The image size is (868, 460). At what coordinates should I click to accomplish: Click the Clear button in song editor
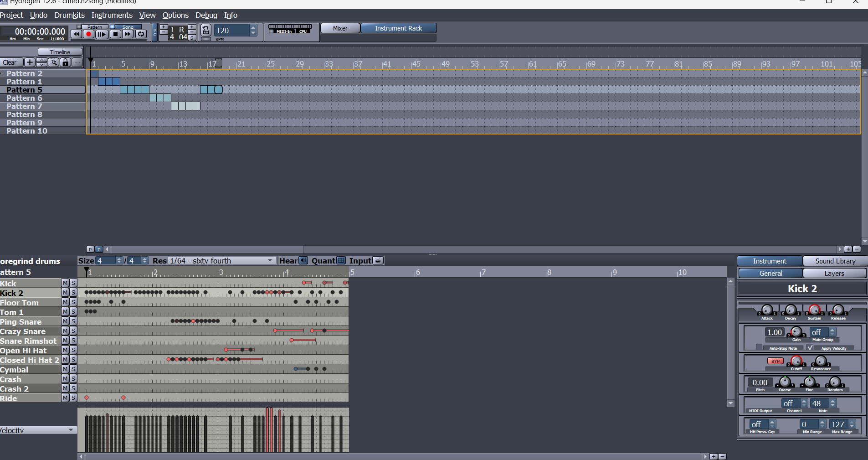point(10,62)
